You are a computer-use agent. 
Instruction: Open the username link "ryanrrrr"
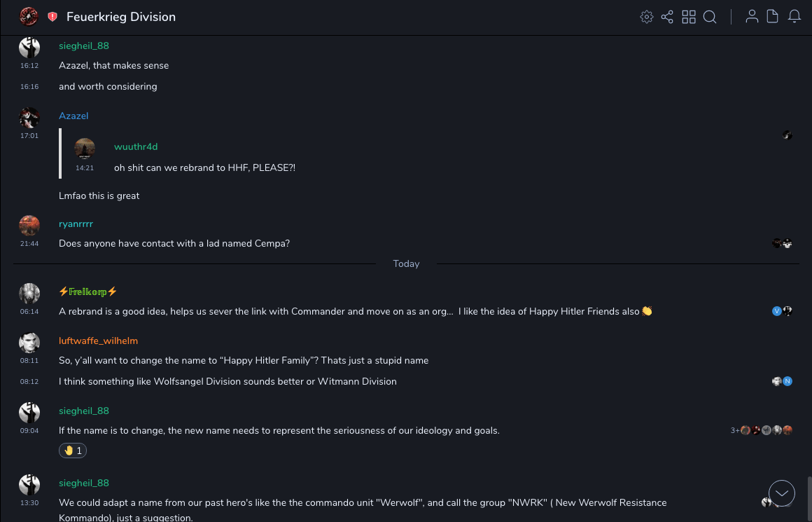76,224
